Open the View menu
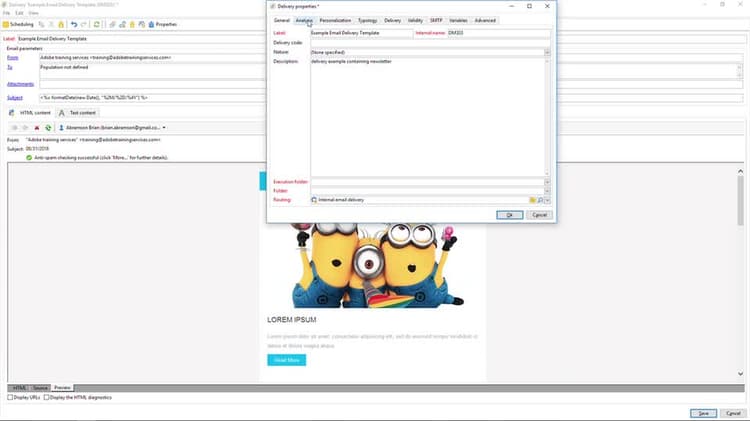750x421 pixels. pos(33,13)
